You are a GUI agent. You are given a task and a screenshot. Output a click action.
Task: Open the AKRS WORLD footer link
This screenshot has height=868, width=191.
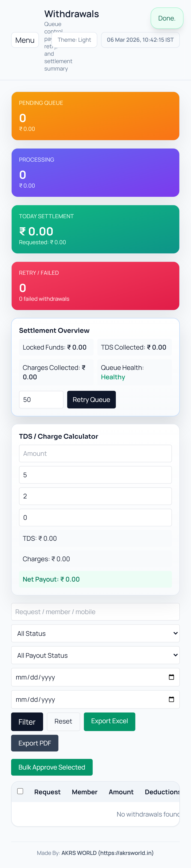coord(107,852)
